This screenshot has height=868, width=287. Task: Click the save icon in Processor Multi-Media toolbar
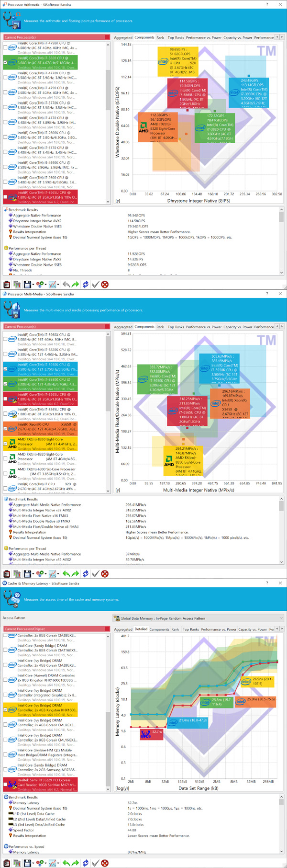(x=27, y=574)
